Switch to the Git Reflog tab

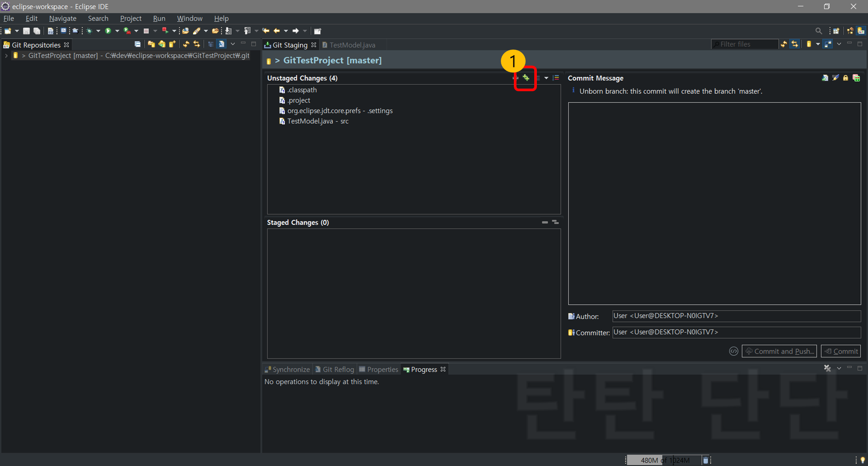335,369
